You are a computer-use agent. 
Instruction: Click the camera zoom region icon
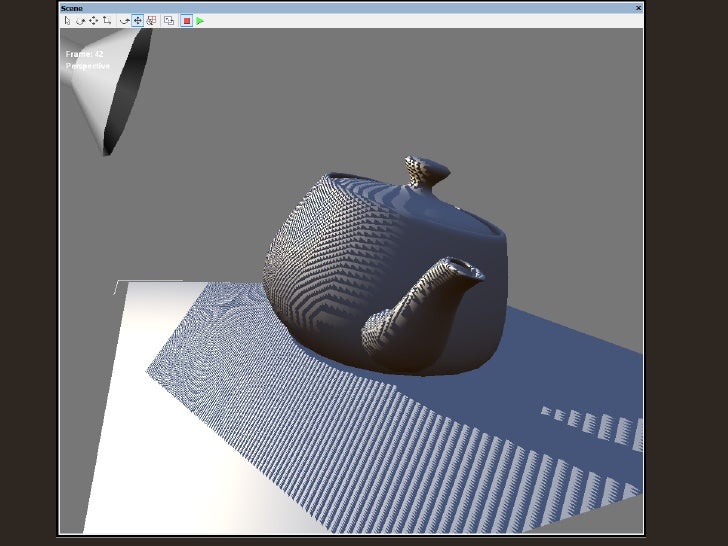151,20
